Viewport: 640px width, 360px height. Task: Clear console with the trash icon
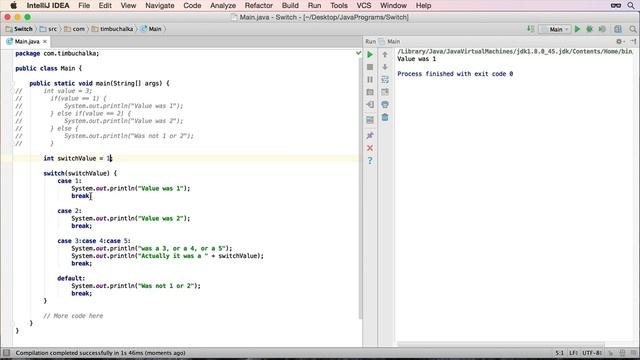[x=385, y=118]
